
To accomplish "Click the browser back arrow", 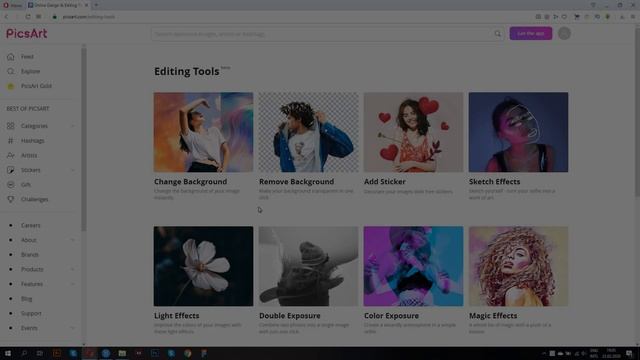I will 7,17.
